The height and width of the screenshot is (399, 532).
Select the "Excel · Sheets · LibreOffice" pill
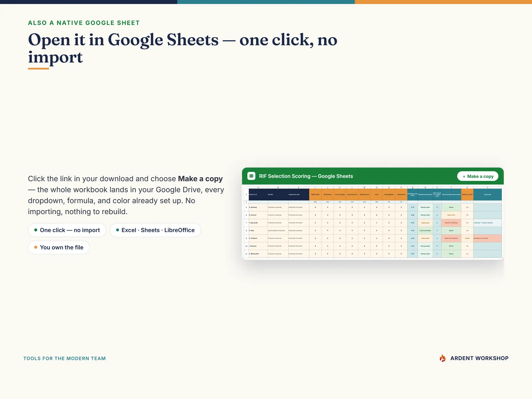155,230
